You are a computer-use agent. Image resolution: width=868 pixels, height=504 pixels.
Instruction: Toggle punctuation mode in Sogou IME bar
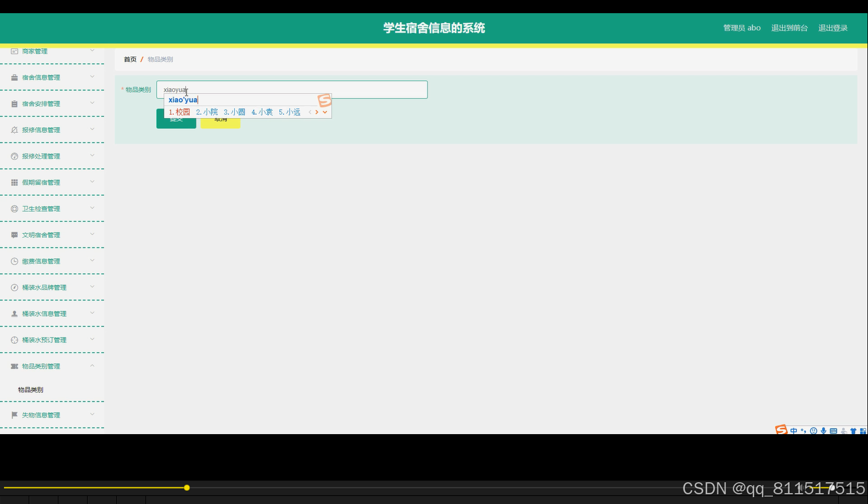[803, 431]
